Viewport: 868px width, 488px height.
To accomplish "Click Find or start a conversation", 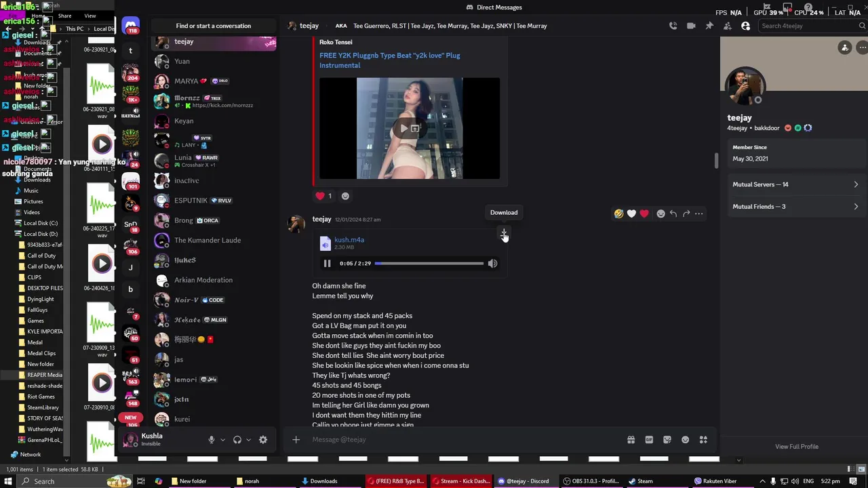I will coord(214,26).
